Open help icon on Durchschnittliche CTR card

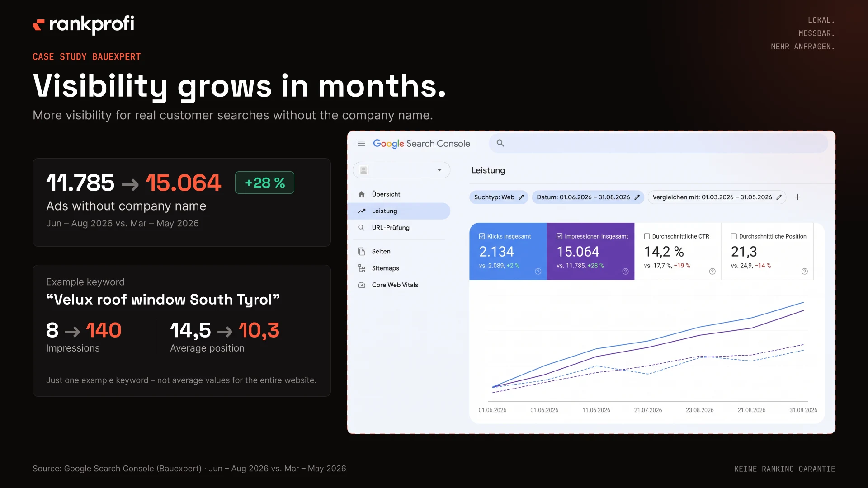point(712,271)
